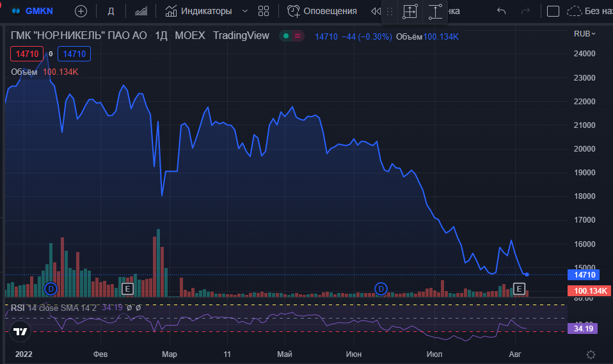The height and width of the screenshot is (364, 613).
Task: Click the undo arrow
Action: [x=501, y=11]
